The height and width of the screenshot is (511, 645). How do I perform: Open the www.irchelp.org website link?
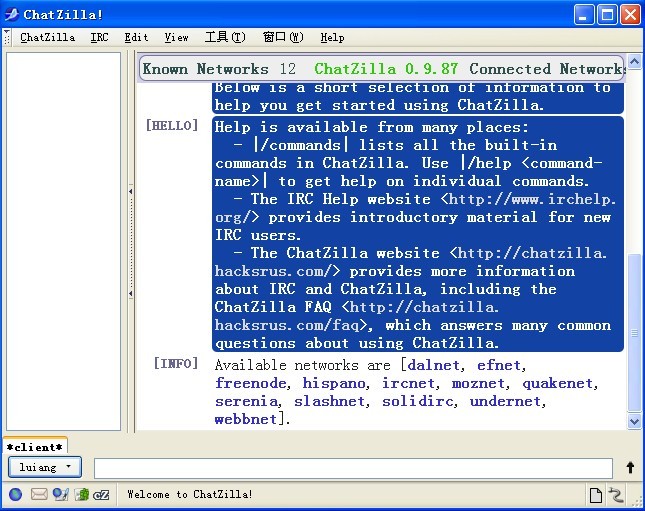click(531, 200)
